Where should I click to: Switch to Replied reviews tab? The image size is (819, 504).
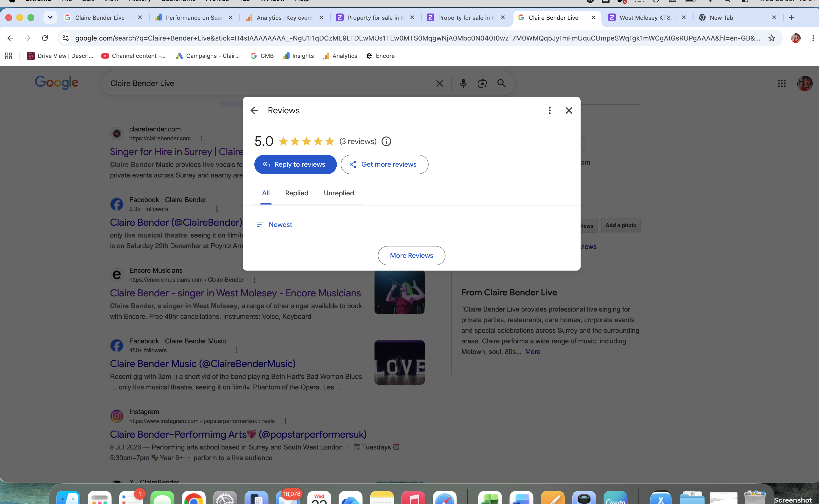tap(297, 193)
